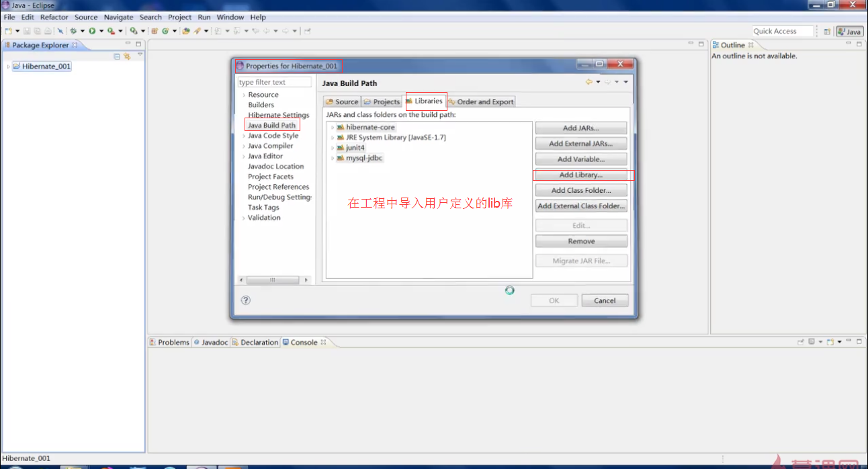Expand the Resource category in properties tree
868x469 pixels.
[x=244, y=95]
